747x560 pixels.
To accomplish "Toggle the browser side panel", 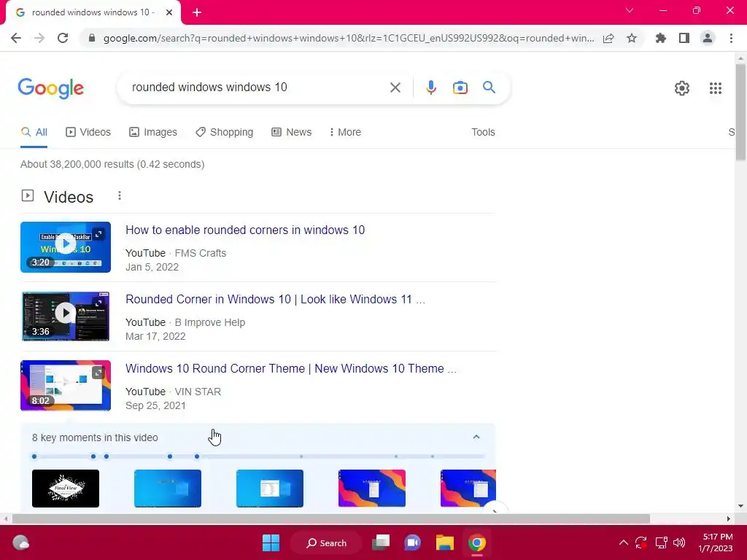I will coord(684,38).
